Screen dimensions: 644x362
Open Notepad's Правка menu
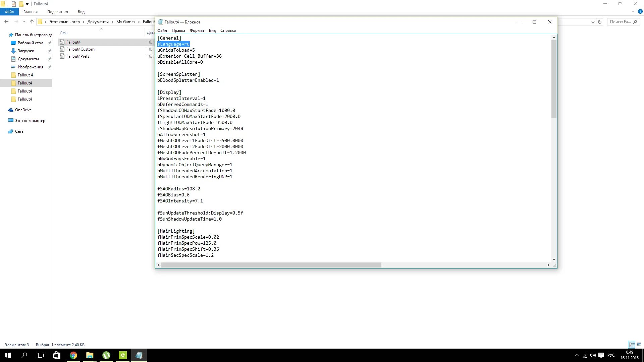click(x=178, y=31)
